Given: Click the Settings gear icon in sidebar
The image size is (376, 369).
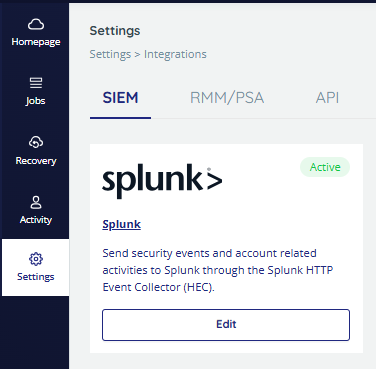Looking at the screenshot, I should coord(36,259).
